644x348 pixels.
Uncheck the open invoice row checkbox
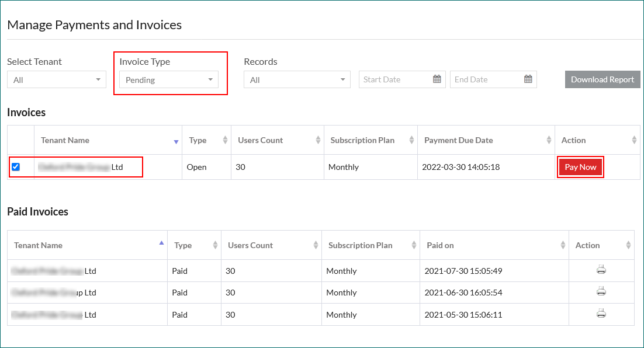coord(16,167)
